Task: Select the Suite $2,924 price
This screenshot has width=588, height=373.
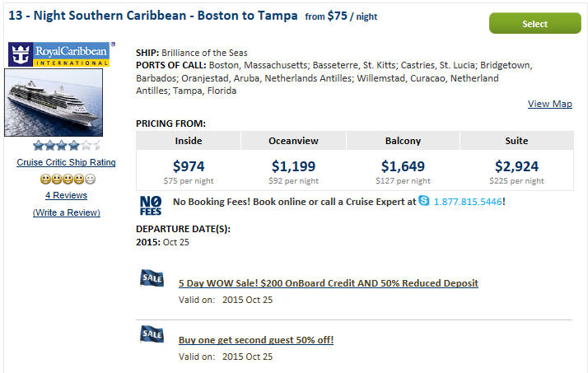Action: click(516, 166)
